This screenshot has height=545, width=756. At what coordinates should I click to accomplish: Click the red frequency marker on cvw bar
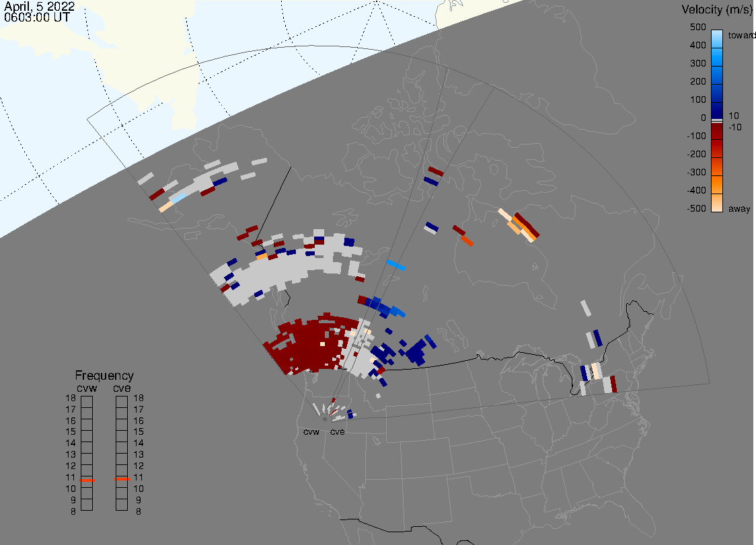tap(87, 480)
